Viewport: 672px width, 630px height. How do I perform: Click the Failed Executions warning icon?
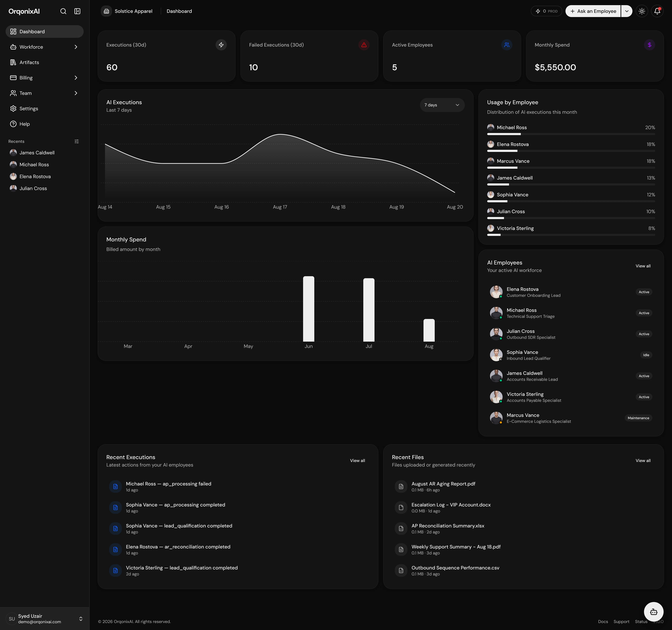click(364, 45)
